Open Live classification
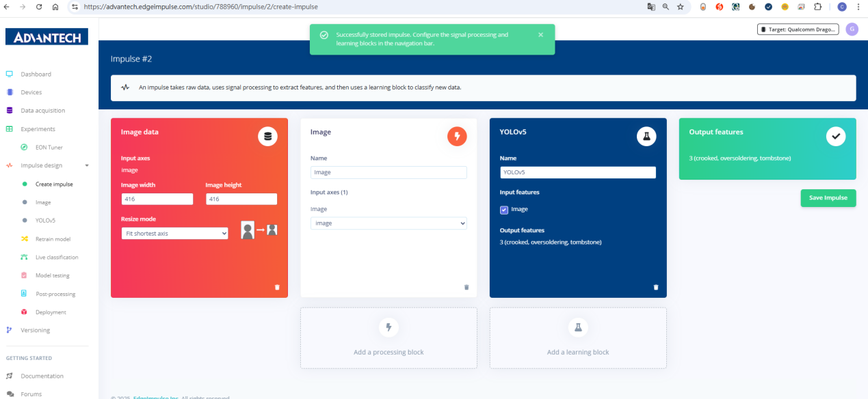868x399 pixels. (x=57, y=257)
